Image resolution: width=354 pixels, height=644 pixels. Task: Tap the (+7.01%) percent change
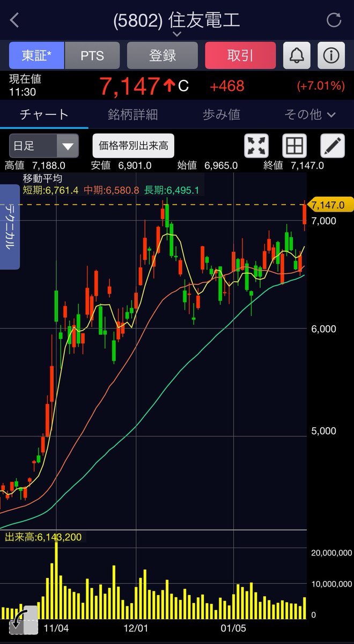(x=320, y=86)
